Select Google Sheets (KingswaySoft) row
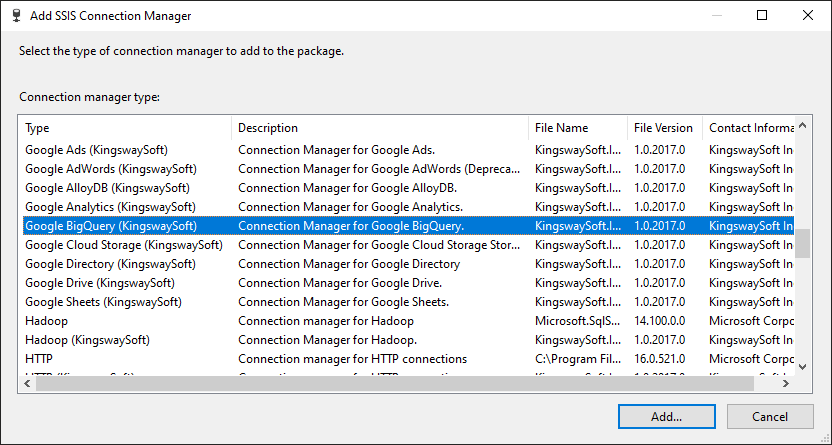 (x=407, y=302)
